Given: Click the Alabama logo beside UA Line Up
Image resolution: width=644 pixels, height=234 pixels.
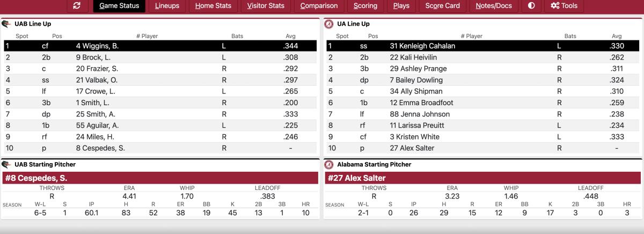Looking at the screenshot, I should coord(328,24).
